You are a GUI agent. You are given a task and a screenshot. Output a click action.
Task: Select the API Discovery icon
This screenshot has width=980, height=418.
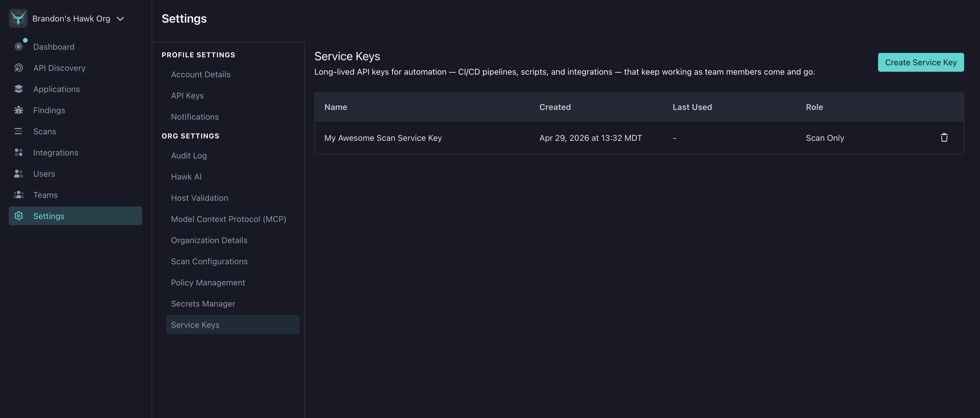19,68
